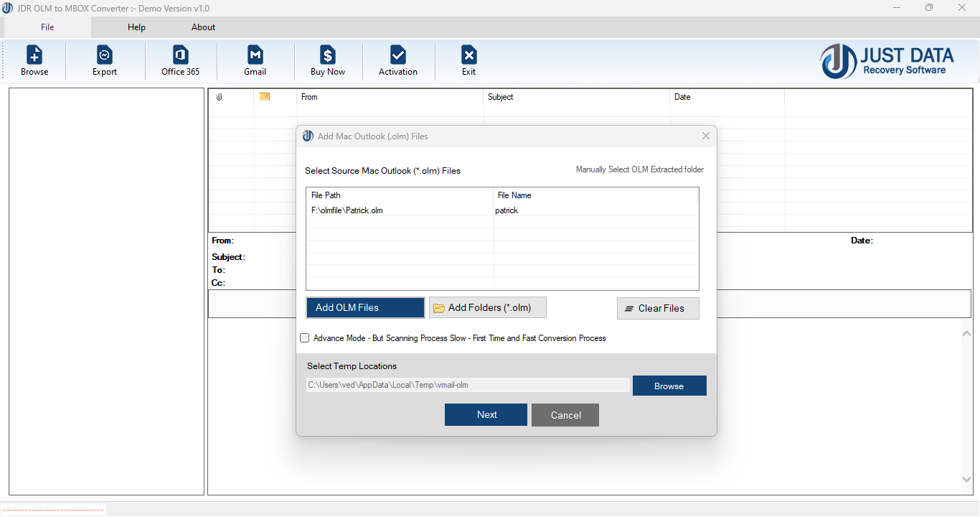Click the Browse icon in the toolbar
Screen dimensions: 980x517
click(34, 60)
